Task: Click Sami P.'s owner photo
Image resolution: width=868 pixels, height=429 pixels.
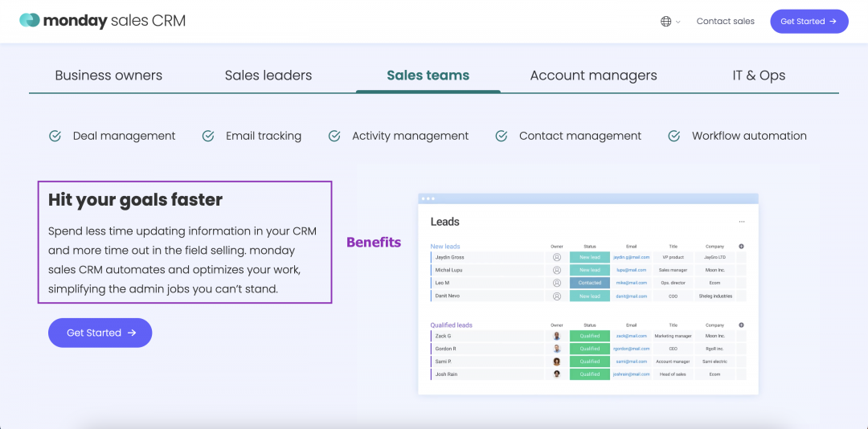Action: [x=557, y=362]
